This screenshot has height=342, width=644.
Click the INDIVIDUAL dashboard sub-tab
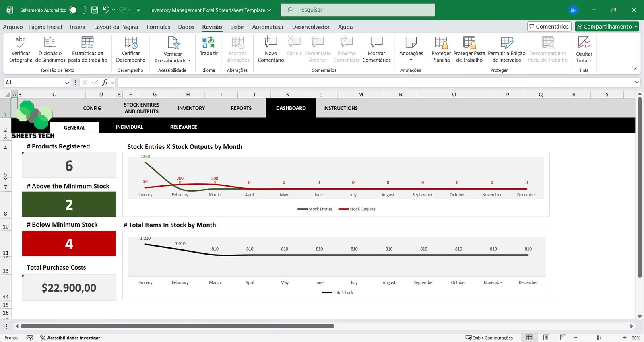pyautogui.click(x=129, y=127)
